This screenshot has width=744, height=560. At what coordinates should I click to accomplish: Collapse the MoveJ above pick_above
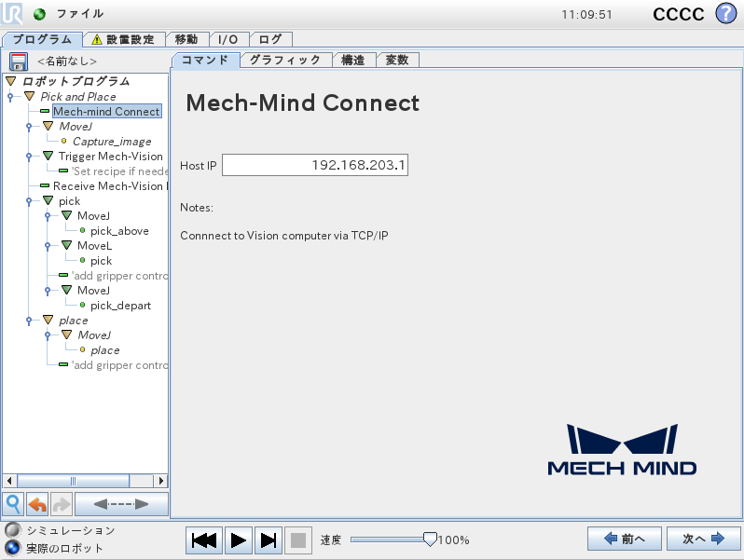pyautogui.click(x=67, y=216)
